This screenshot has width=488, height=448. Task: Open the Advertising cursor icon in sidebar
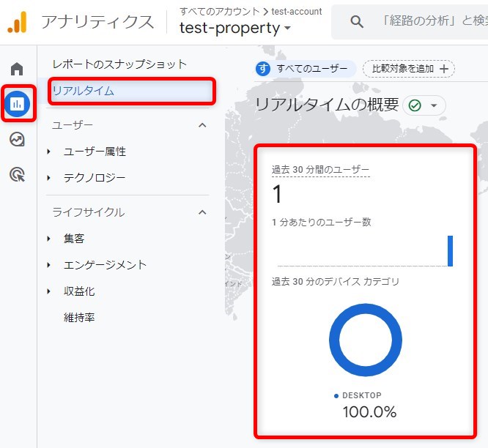point(17,174)
